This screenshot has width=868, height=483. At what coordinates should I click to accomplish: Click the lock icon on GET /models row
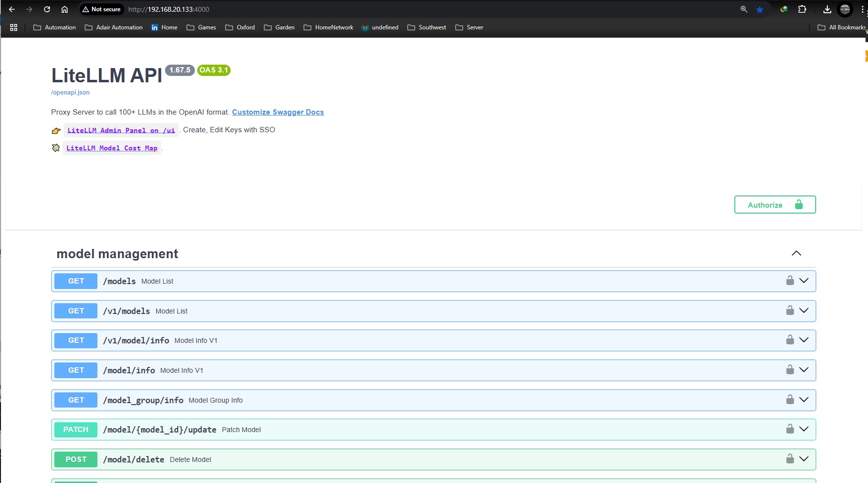(790, 281)
